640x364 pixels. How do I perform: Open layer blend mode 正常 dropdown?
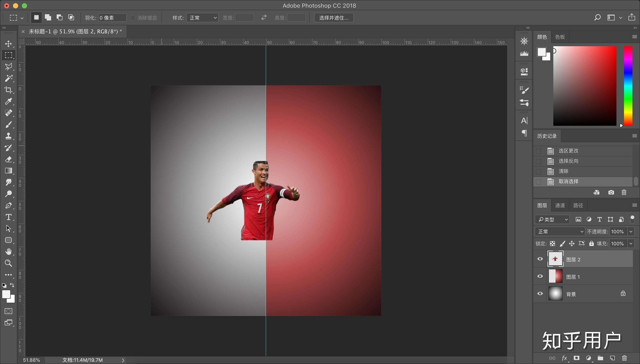560,232
